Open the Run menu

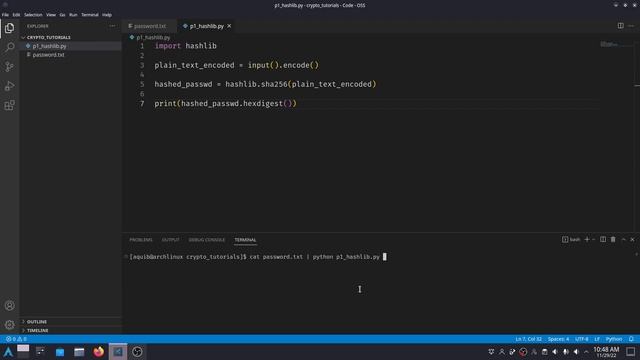(x=73, y=15)
